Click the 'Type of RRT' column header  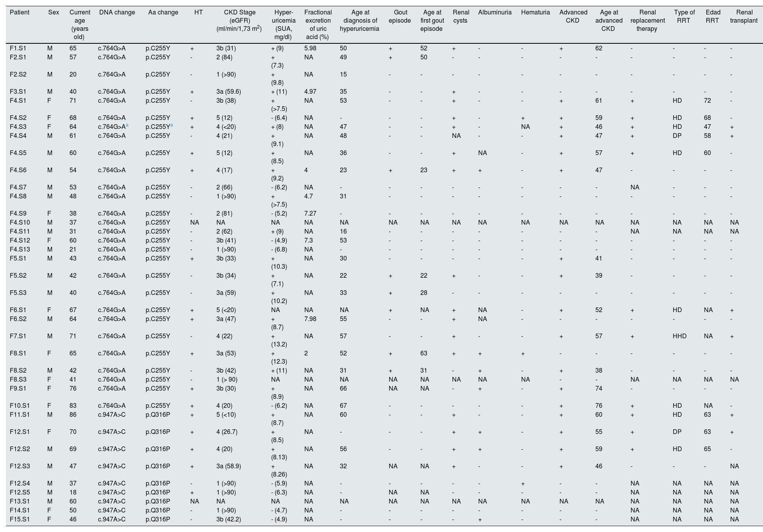click(x=684, y=17)
